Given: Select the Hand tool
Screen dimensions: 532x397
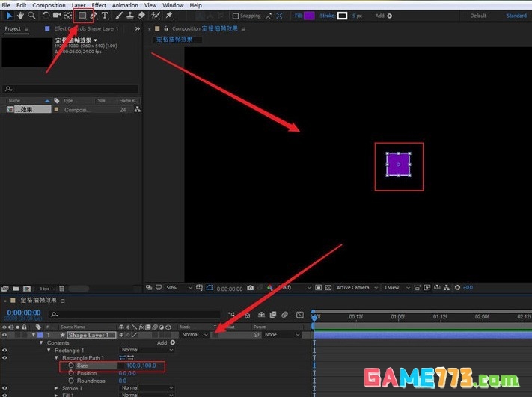Looking at the screenshot, I should 19,15.
